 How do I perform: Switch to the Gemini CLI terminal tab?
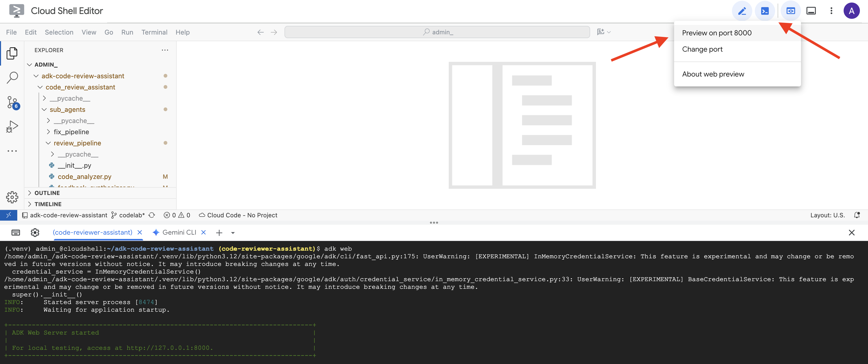180,232
